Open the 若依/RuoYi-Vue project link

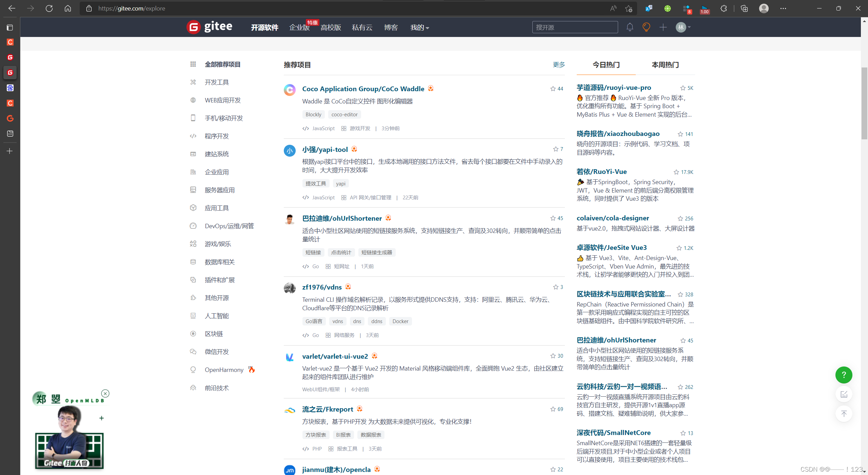click(601, 172)
